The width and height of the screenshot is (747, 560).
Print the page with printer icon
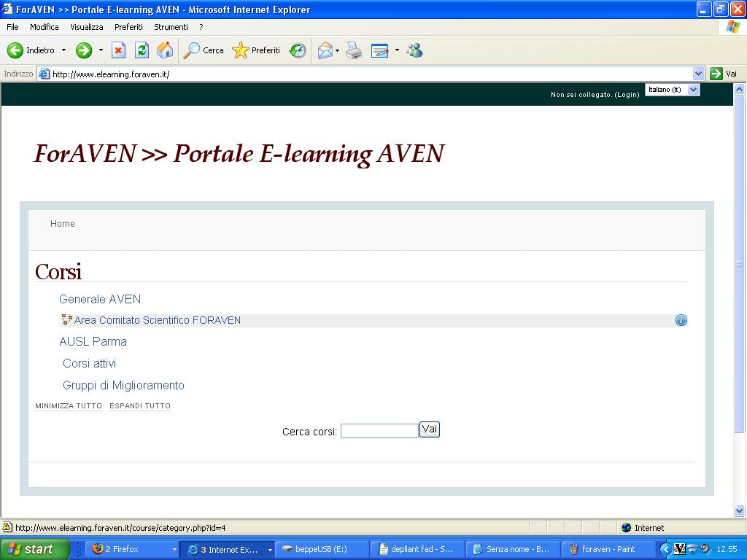(x=354, y=50)
